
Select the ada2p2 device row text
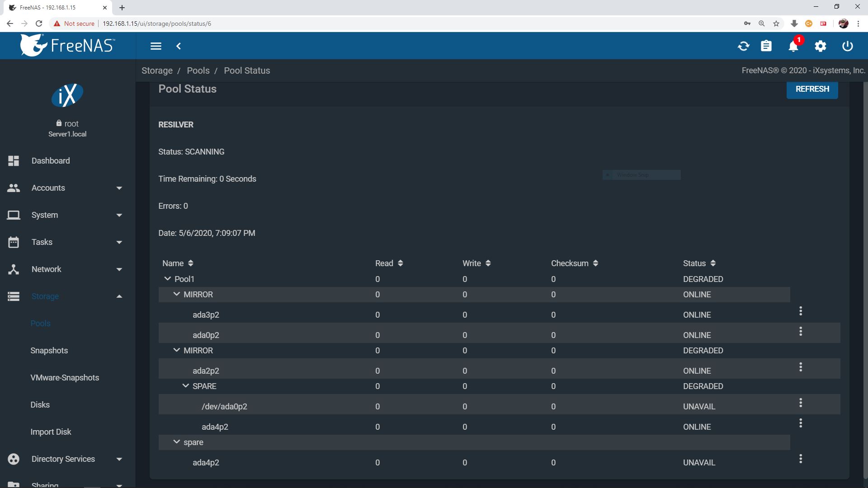tap(206, 371)
